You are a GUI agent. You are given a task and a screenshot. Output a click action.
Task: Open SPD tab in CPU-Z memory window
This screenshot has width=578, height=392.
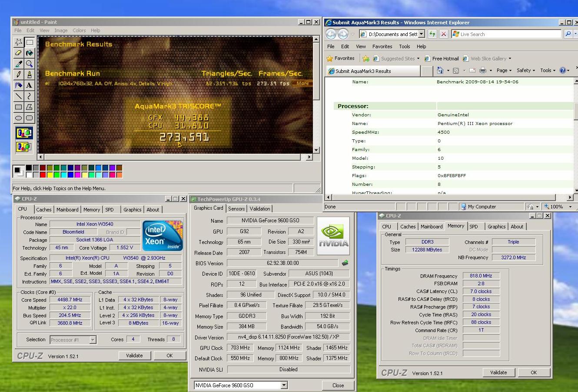[473, 227]
